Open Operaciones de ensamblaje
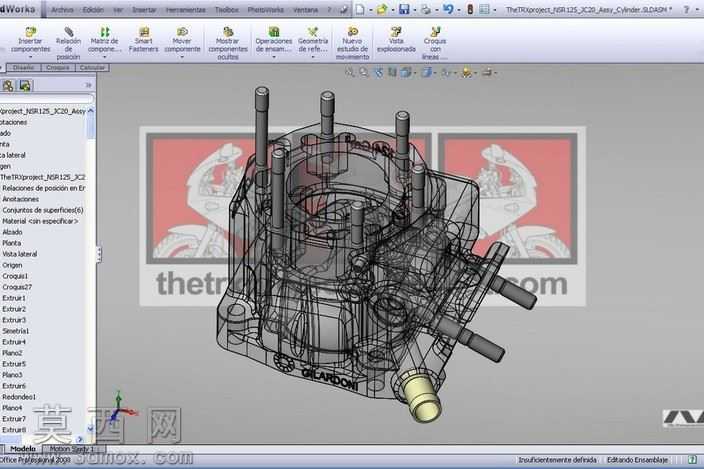The image size is (704, 469). click(x=274, y=40)
